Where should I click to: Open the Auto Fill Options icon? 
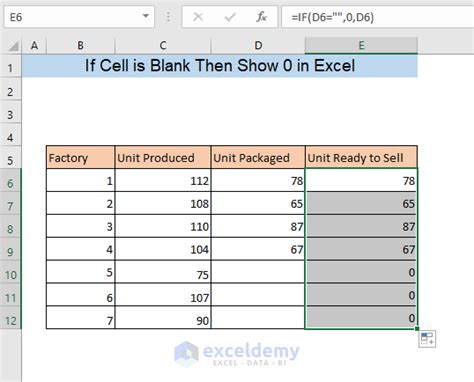(427, 339)
